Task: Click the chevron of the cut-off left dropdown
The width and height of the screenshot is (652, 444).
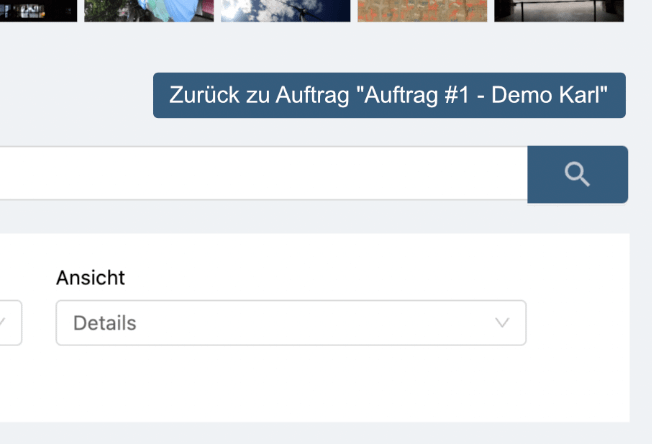Action: click(3, 323)
